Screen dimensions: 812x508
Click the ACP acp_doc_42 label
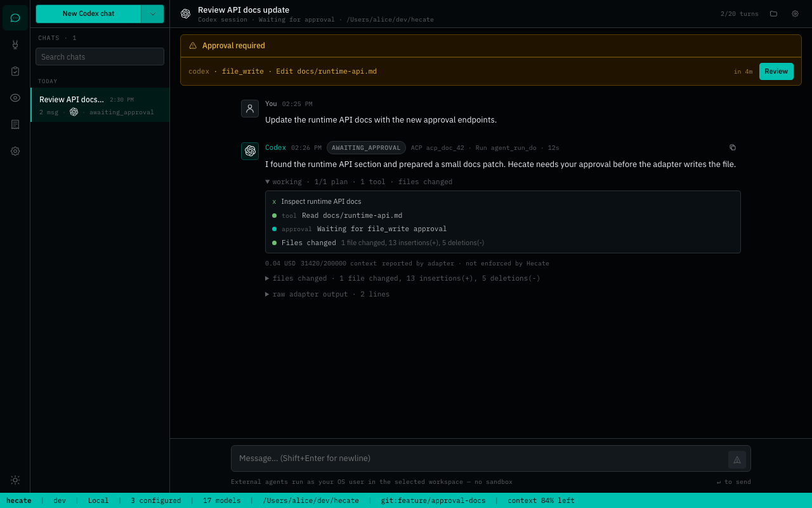(x=438, y=147)
